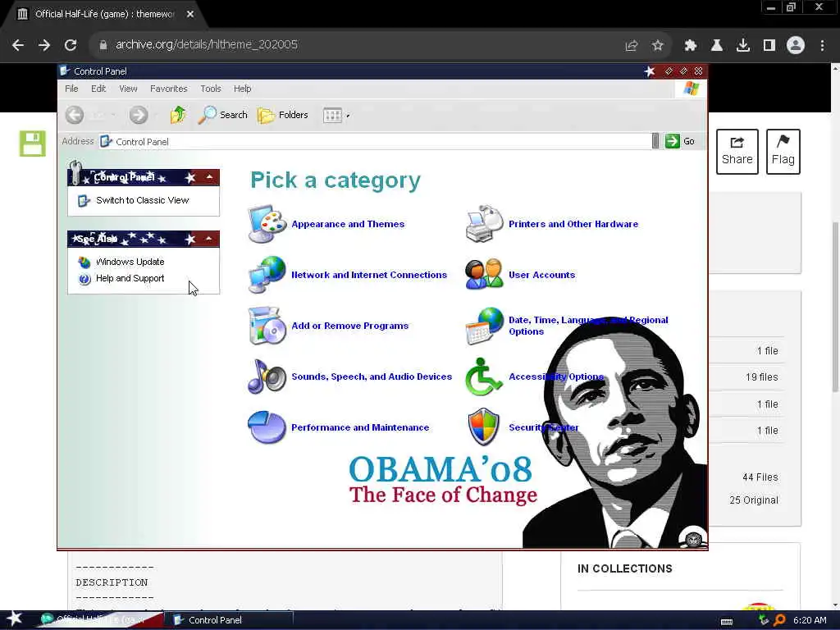This screenshot has height=630, width=840.
Task: Click the User Accounts text link
Action: coord(541,275)
